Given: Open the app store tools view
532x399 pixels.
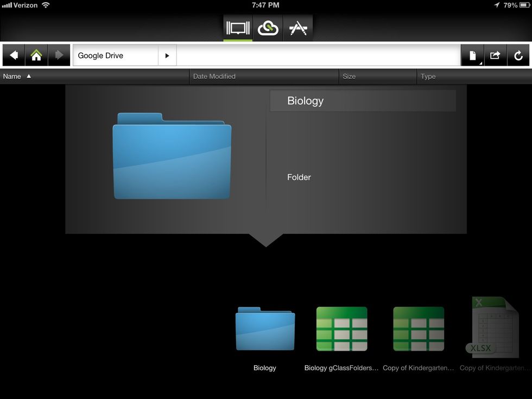Looking at the screenshot, I should (298, 27).
